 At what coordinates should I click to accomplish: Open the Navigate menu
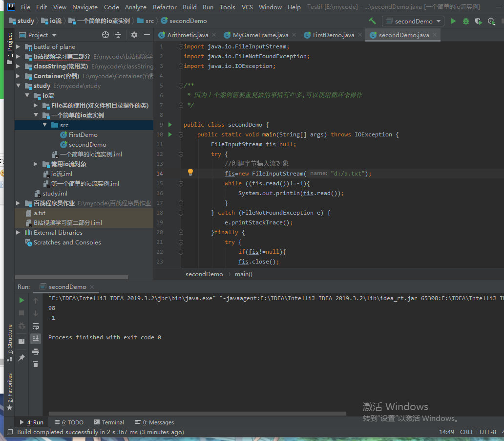85,7
